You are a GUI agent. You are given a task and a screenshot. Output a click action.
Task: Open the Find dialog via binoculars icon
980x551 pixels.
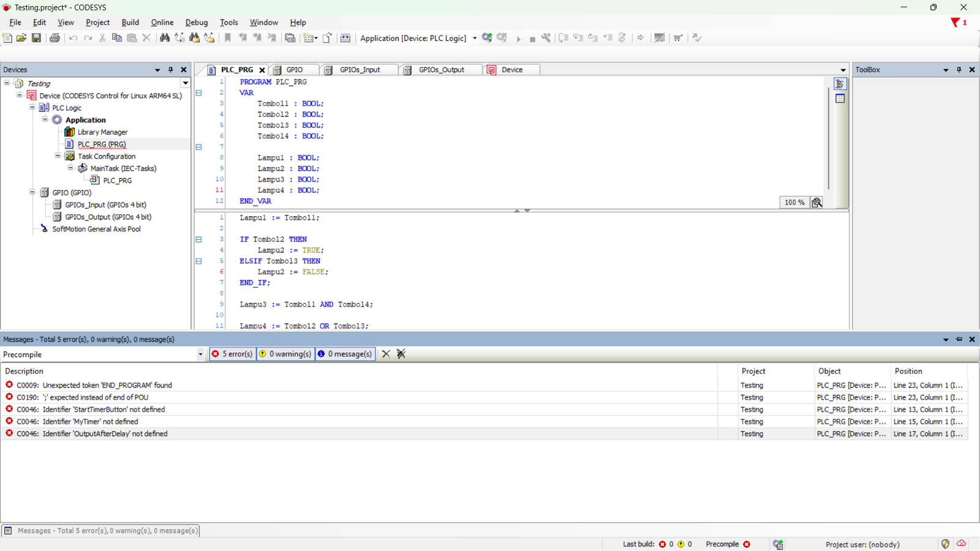[x=165, y=37]
